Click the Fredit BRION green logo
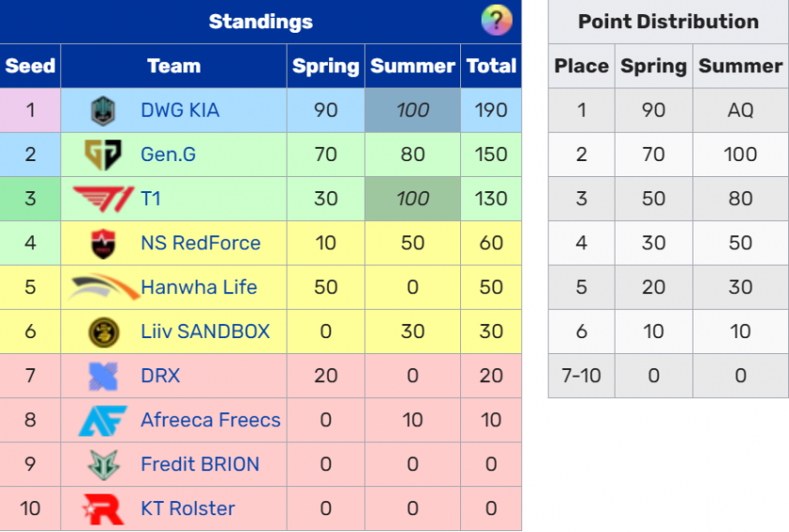The height and width of the screenshot is (532, 789). 103,465
